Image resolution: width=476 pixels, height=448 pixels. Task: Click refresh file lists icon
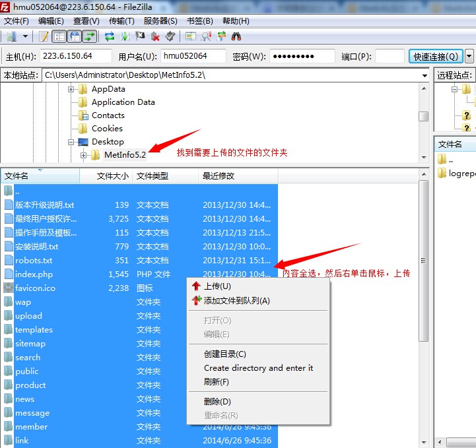[110, 37]
